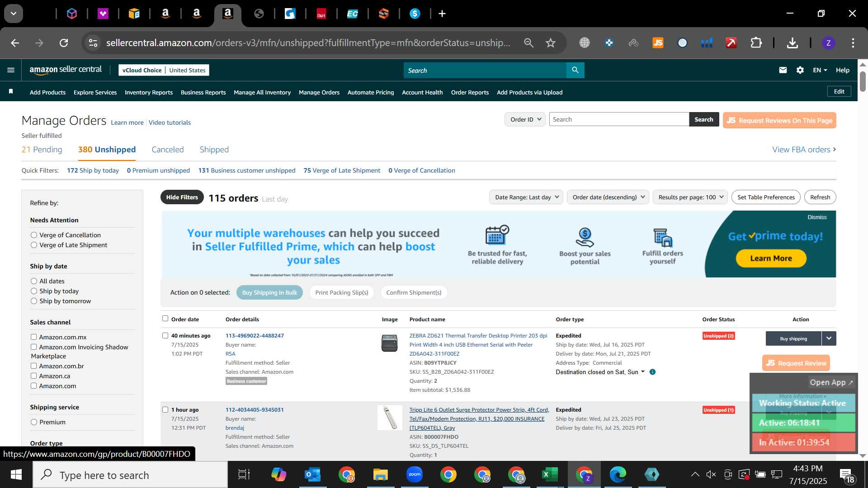Open Manage All Inventory menu item
868x488 pixels.
(x=262, y=92)
